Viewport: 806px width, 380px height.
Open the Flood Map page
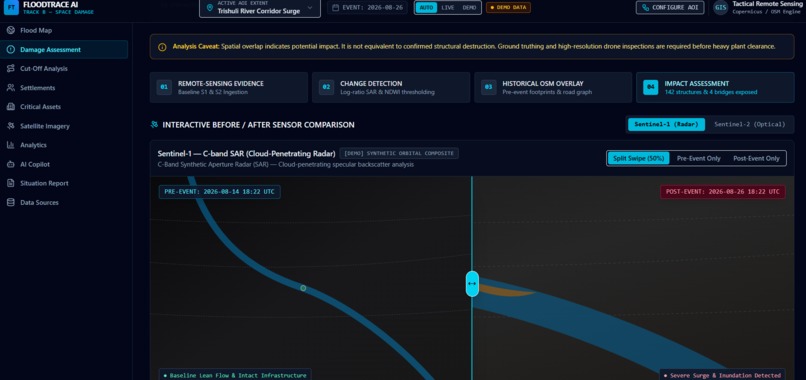tap(64, 30)
